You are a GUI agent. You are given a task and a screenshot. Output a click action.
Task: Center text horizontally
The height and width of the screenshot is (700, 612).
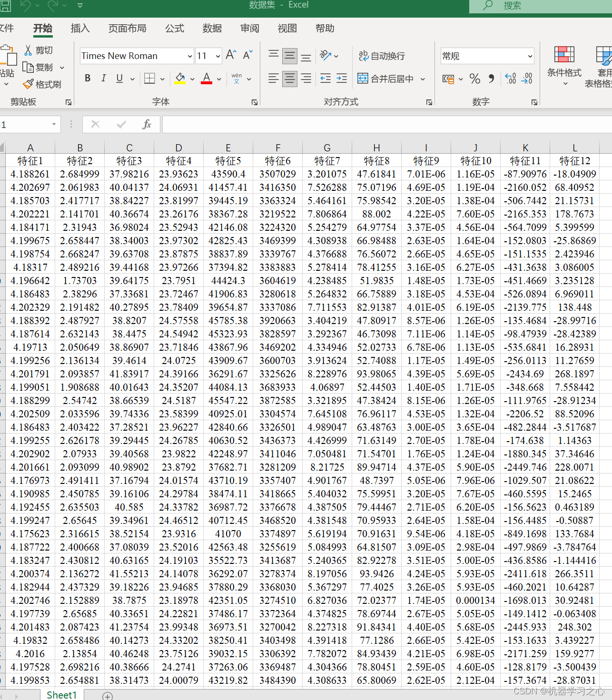click(x=290, y=79)
